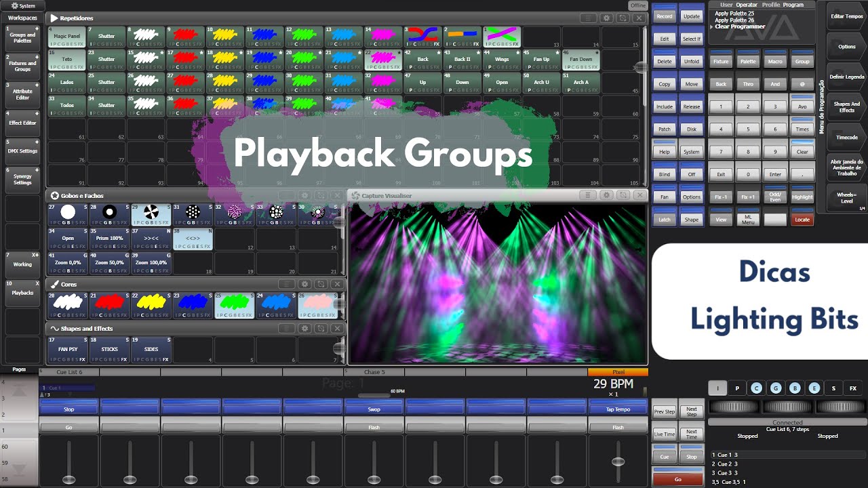
Task: Trigger cyan playback 13 in Repetidores
Action: point(344,37)
